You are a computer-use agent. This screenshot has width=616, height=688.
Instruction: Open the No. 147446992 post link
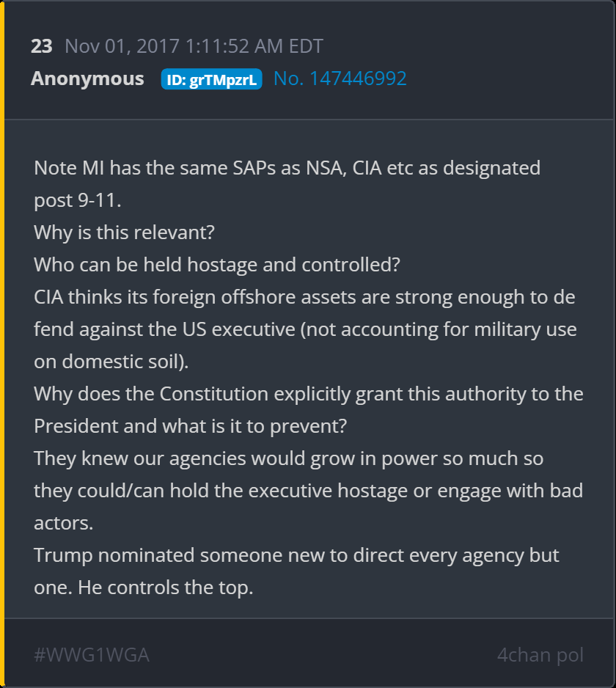pos(340,78)
